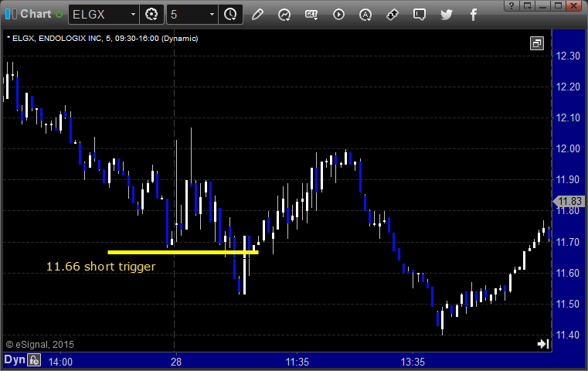Click the 11:35 time axis label
Viewport: 588px width, 371px height.
click(x=297, y=362)
